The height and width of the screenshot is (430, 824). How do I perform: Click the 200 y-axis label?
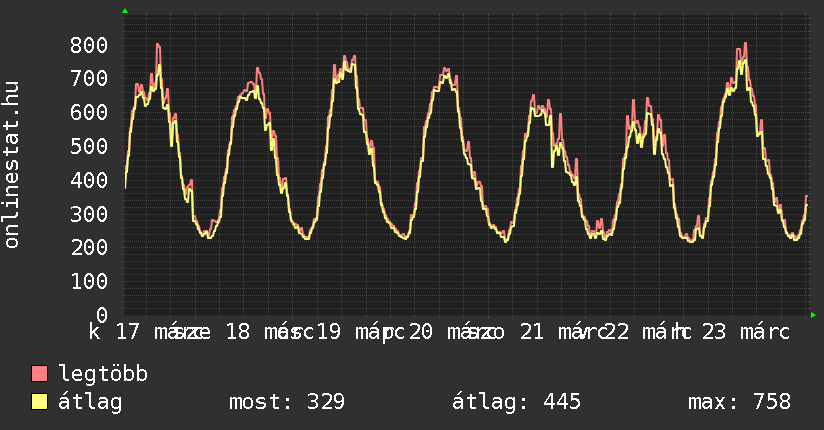click(89, 247)
